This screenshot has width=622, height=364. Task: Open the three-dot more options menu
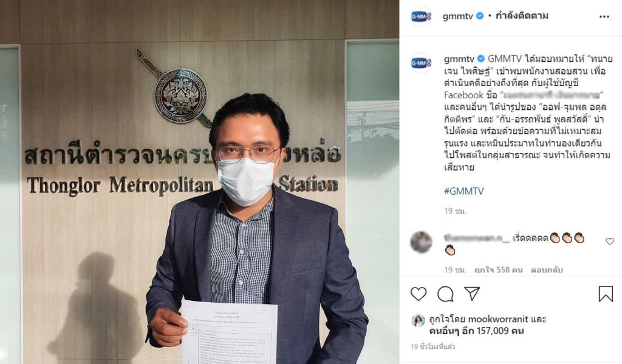click(x=604, y=16)
